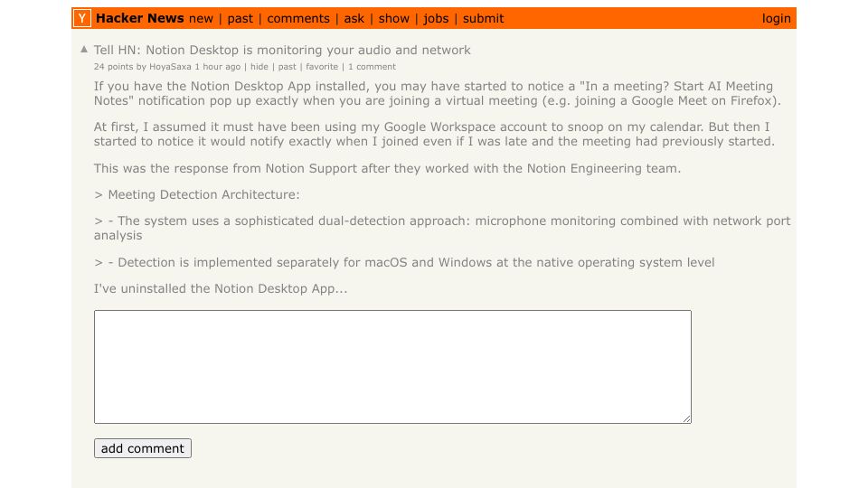Open the jobs section

(x=436, y=19)
